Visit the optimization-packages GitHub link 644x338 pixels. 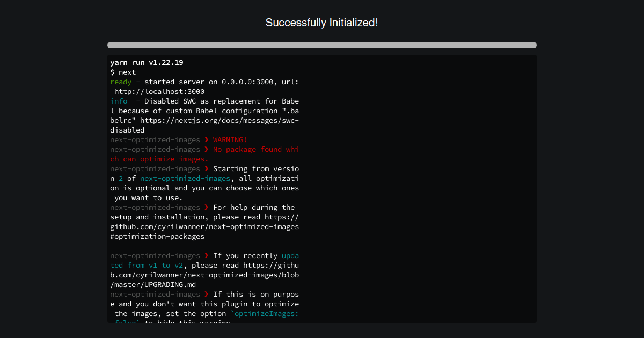tap(204, 226)
